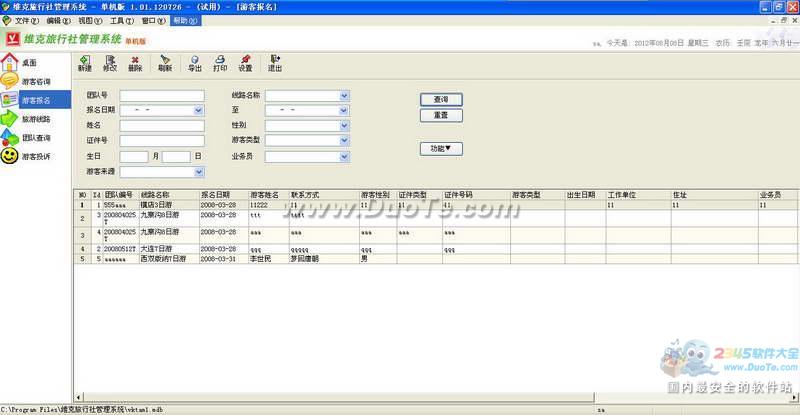Open the 游客来源 combo box
The width and height of the screenshot is (800, 415).
(x=199, y=172)
